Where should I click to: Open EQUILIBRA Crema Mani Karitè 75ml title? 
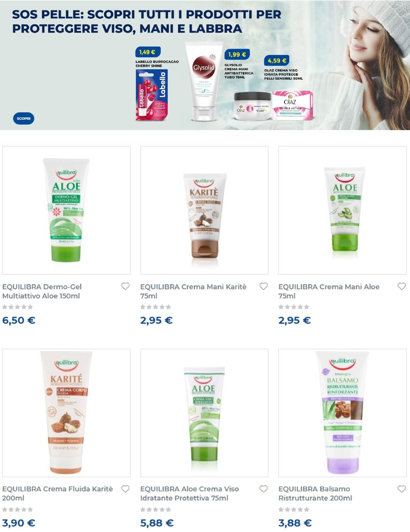[x=193, y=291]
